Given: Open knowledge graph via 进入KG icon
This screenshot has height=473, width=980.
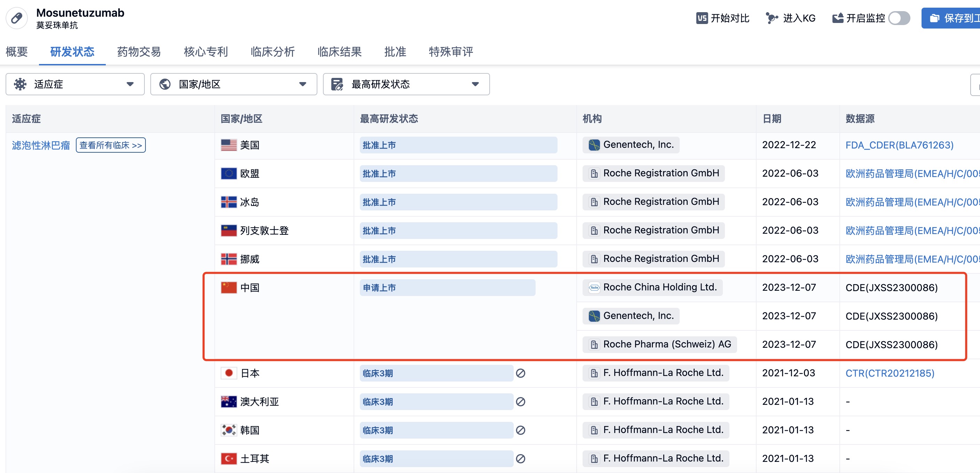Looking at the screenshot, I should (x=772, y=18).
